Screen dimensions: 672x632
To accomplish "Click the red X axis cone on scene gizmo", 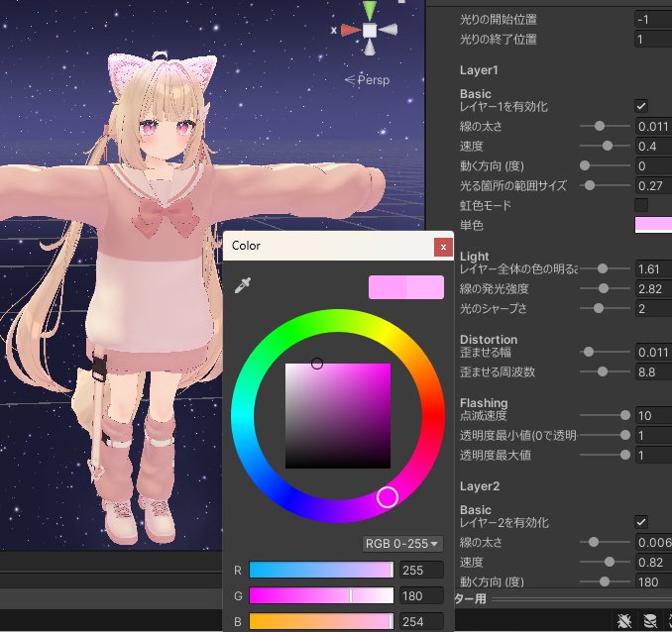I will (x=350, y=31).
